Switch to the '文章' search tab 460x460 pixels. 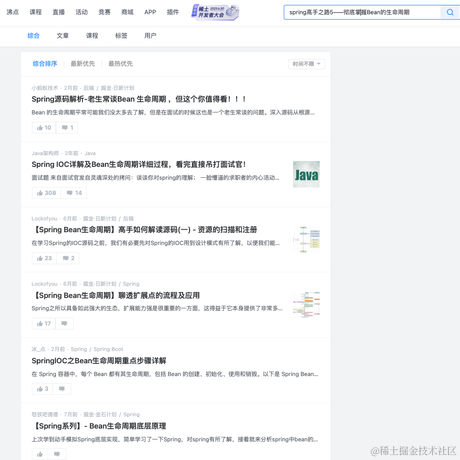(63, 36)
